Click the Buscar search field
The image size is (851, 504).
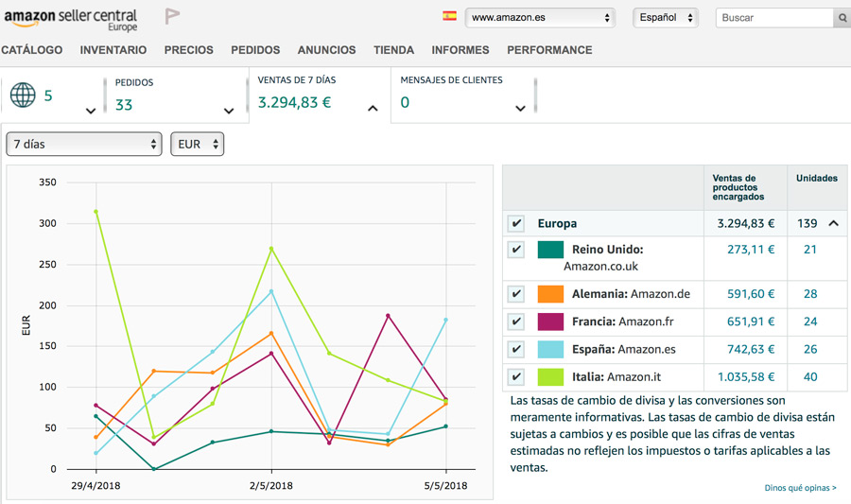773,18
